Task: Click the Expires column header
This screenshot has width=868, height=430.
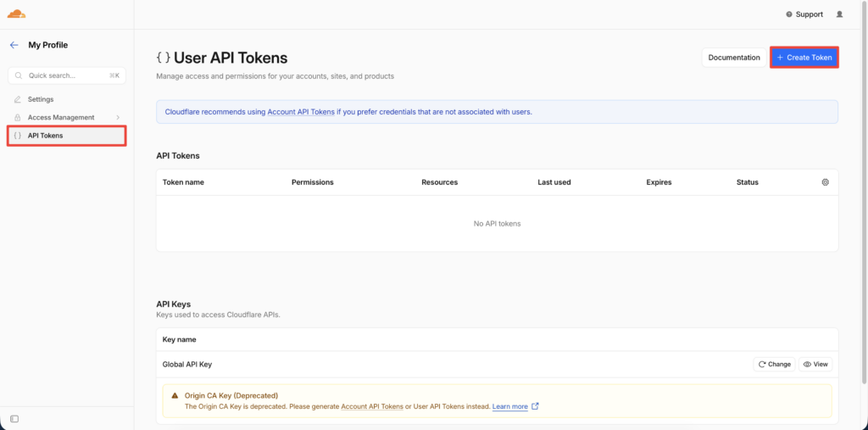Action: (x=659, y=182)
